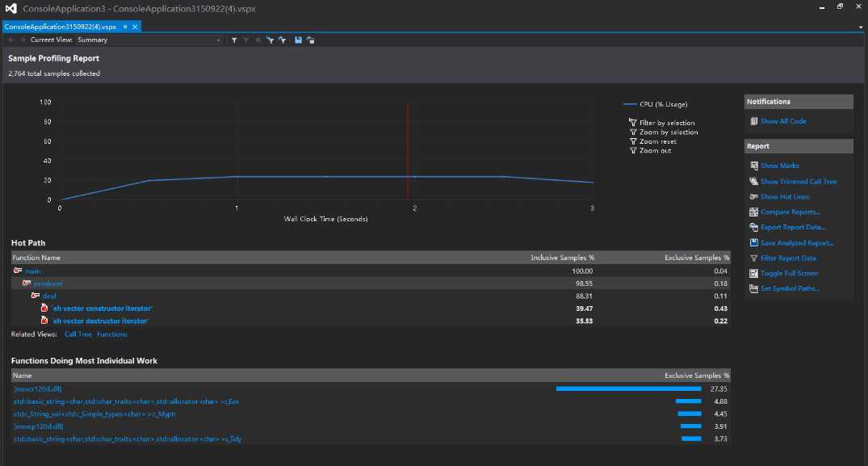The width and height of the screenshot is (868, 466).
Task: Click the navigate back arrow in the toolbar
Action: [10, 40]
